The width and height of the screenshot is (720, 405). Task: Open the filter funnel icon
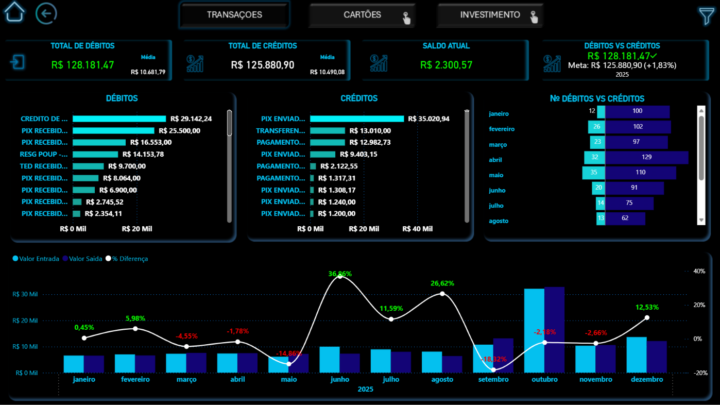[x=707, y=16]
